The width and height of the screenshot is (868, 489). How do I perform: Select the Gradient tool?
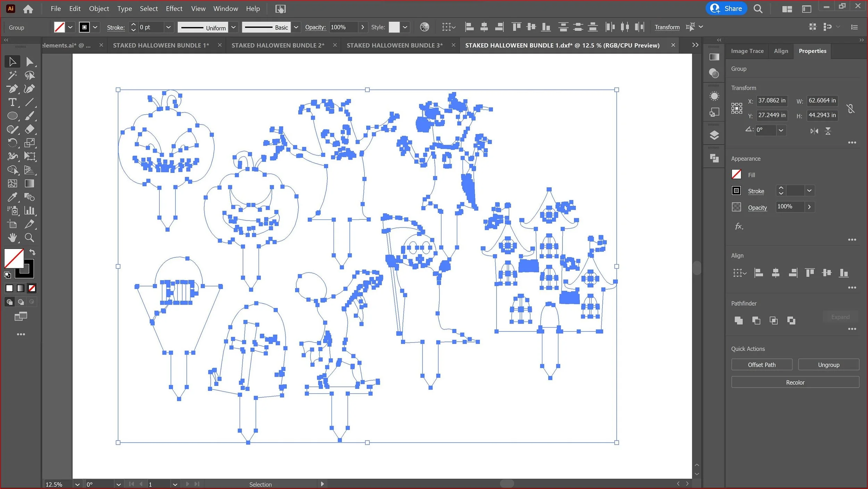tap(30, 183)
